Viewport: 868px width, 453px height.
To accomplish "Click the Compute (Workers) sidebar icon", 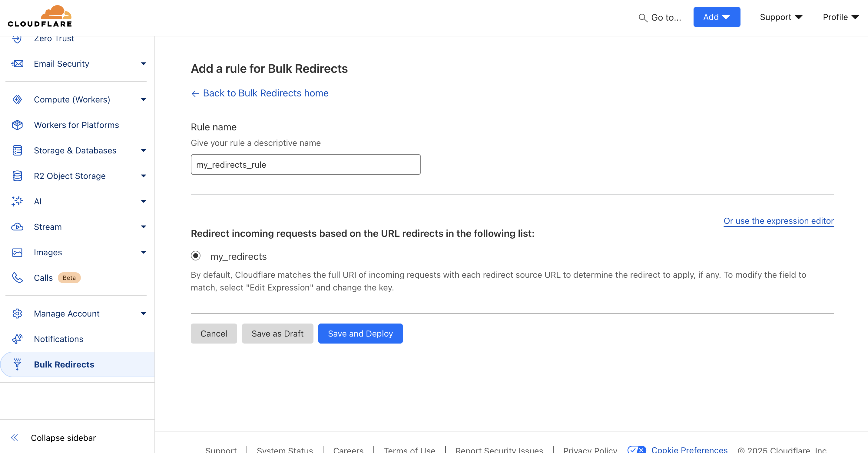I will coord(18,99).
